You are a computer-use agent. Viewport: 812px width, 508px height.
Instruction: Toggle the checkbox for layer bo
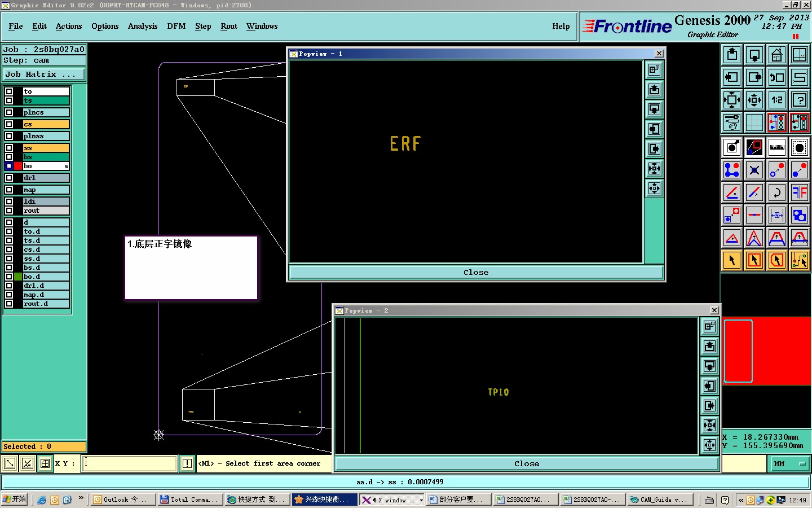9,166
